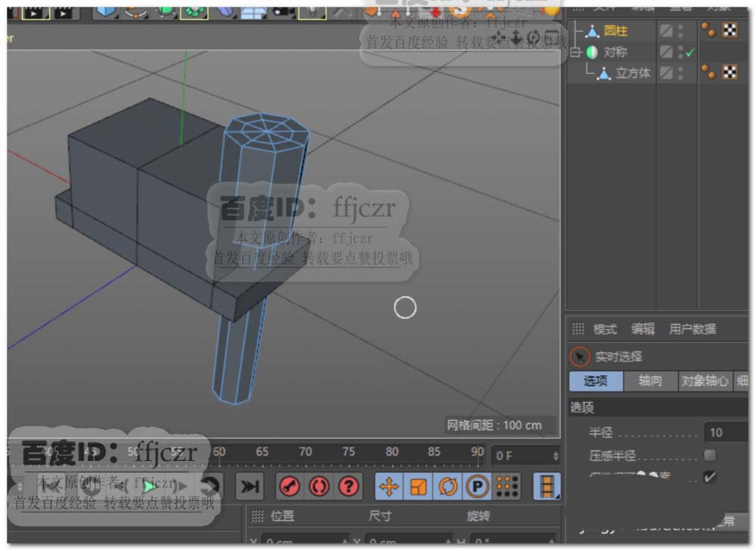Screen dimensions: 756x551
Task: Toggle the rotation keyframe icon
Action: point(448,487)
